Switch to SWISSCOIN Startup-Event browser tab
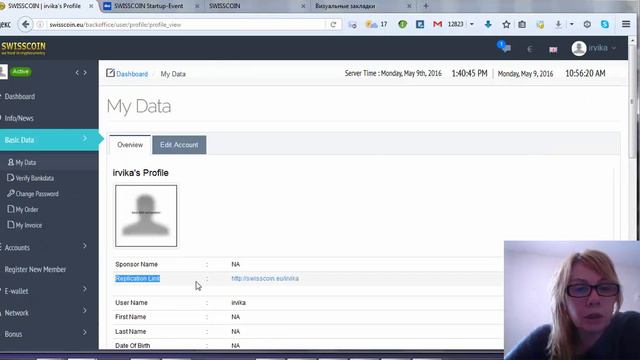The image size is (640, 360). click(151, 6)
